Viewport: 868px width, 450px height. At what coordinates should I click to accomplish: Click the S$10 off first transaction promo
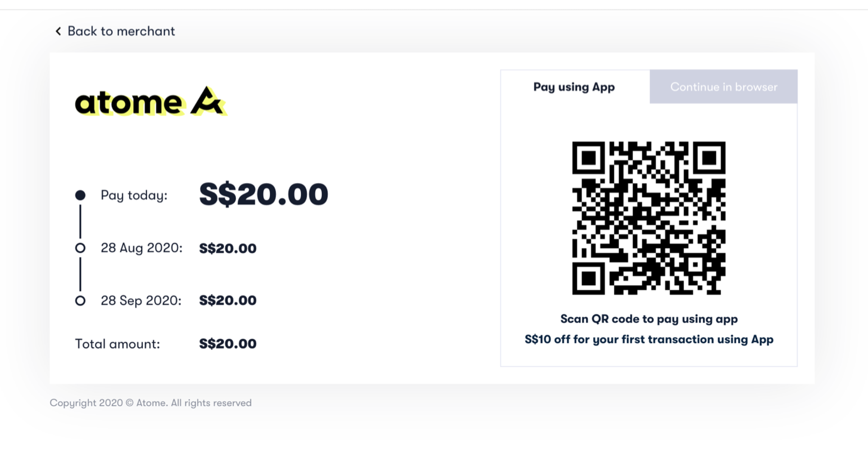(x=649, y=339)
